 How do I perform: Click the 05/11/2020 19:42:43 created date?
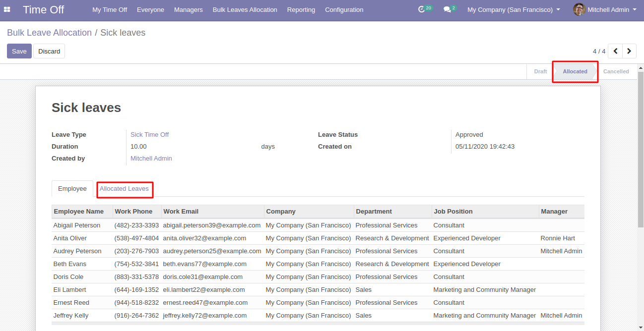(x=485, y=147)
